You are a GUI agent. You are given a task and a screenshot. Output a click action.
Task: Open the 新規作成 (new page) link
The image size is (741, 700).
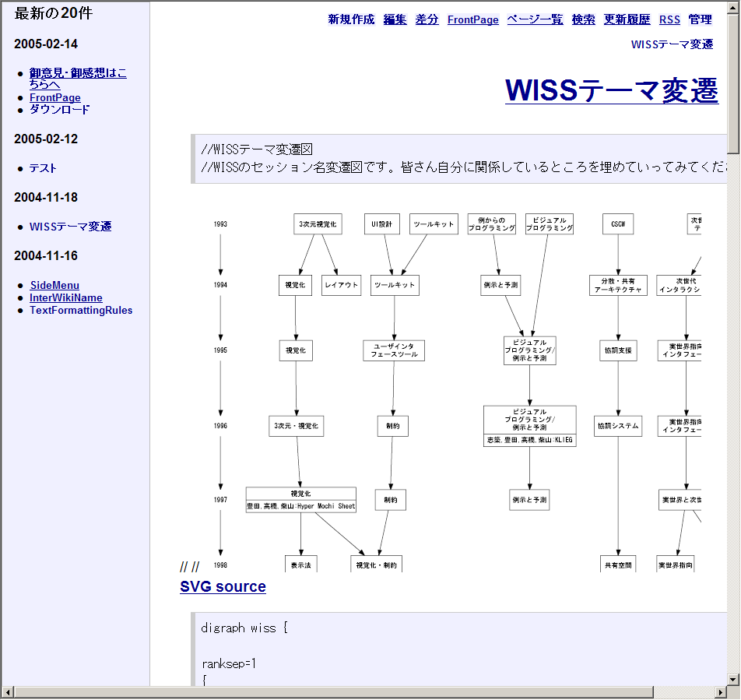tap(351, 19)
